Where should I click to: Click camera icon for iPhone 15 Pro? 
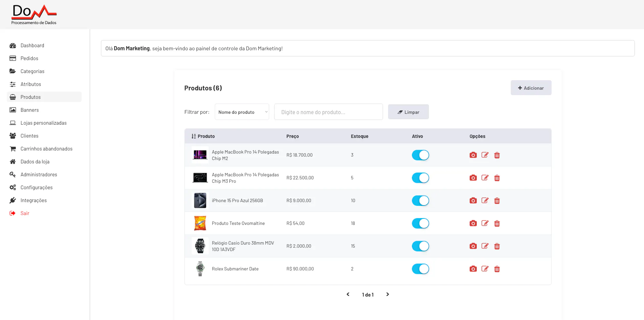point(473,201)
